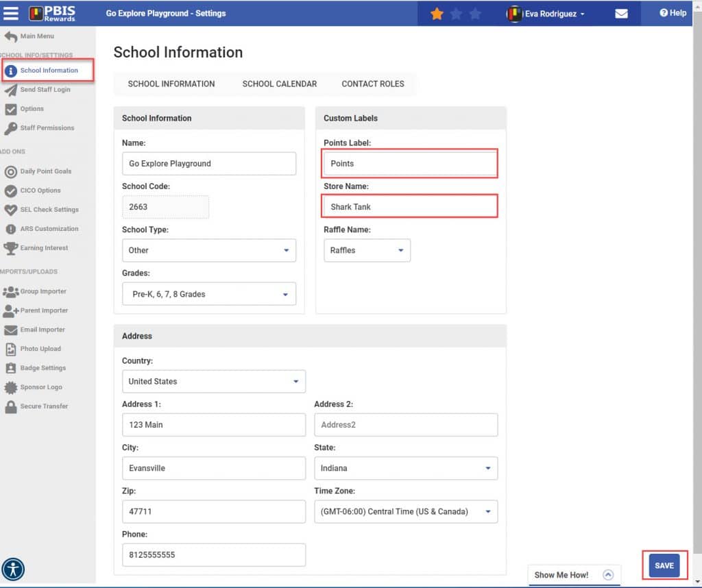The image size is (702, 588).
Task: Collapse the sidebar with the hamburger menu
Action: click(x=12, y=12)
